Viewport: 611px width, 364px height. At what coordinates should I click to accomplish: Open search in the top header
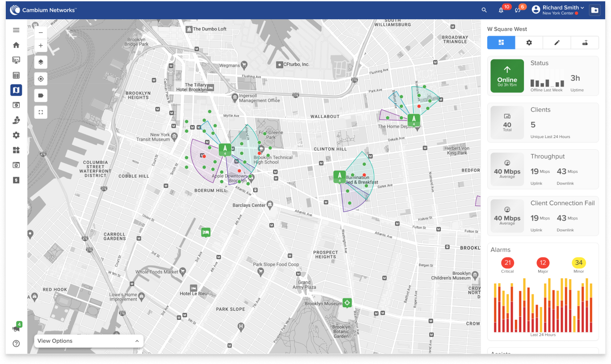tap(484, 10)
